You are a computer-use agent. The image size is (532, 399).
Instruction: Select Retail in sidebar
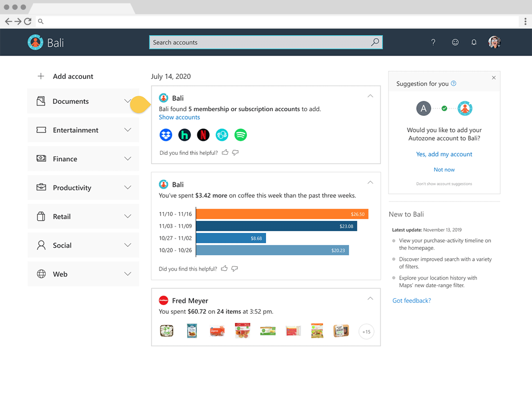(x=83, y=217)
